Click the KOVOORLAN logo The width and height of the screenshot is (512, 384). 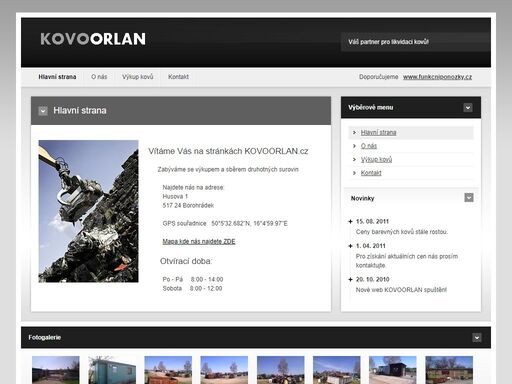click(x=93, y=39)
